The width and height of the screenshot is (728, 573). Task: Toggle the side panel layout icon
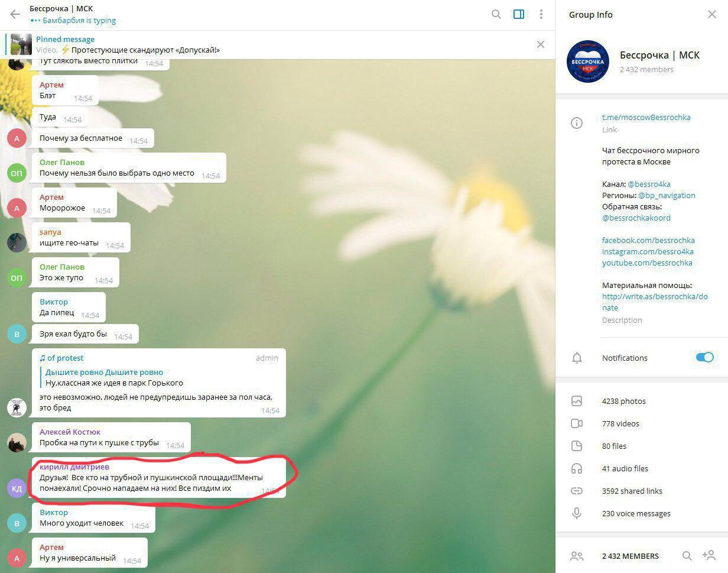(519, 14)
